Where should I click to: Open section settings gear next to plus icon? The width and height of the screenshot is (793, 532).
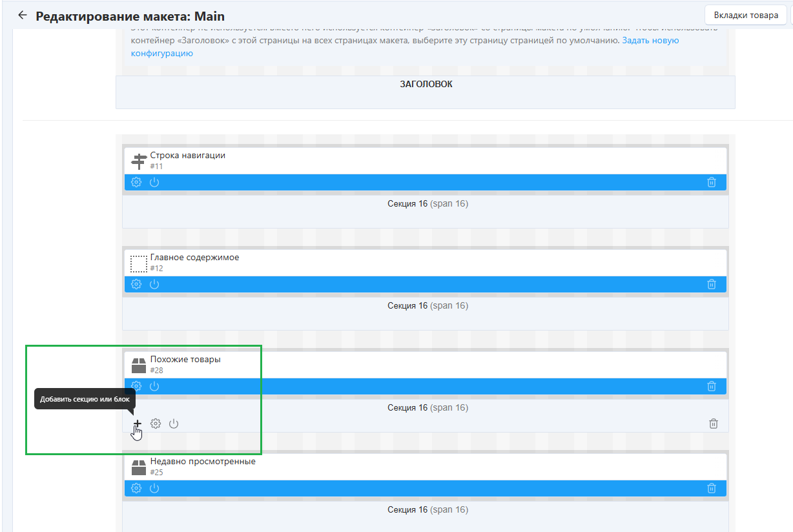click(x=156, y=424)
